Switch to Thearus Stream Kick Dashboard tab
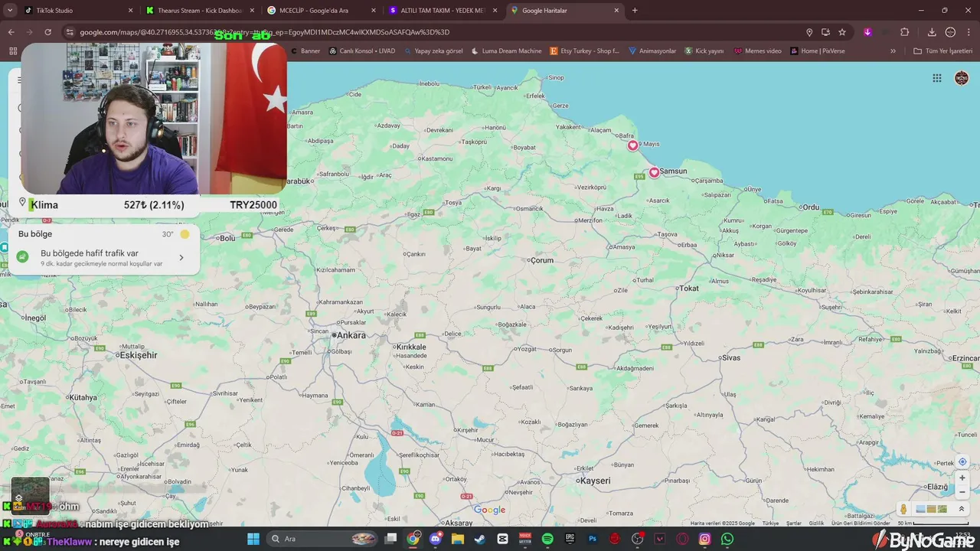This screenshot has width=980, height=551. point(199,11)
